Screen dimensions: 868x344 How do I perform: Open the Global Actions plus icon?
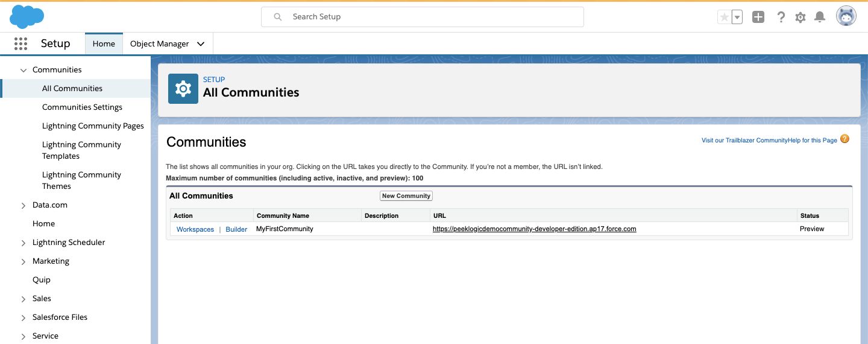[x=758, y=18]
